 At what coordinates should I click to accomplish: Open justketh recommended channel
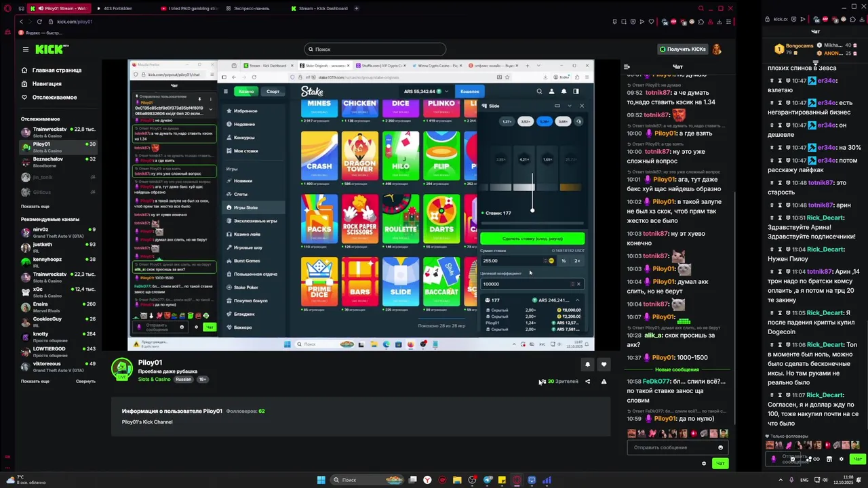point(58,247)
